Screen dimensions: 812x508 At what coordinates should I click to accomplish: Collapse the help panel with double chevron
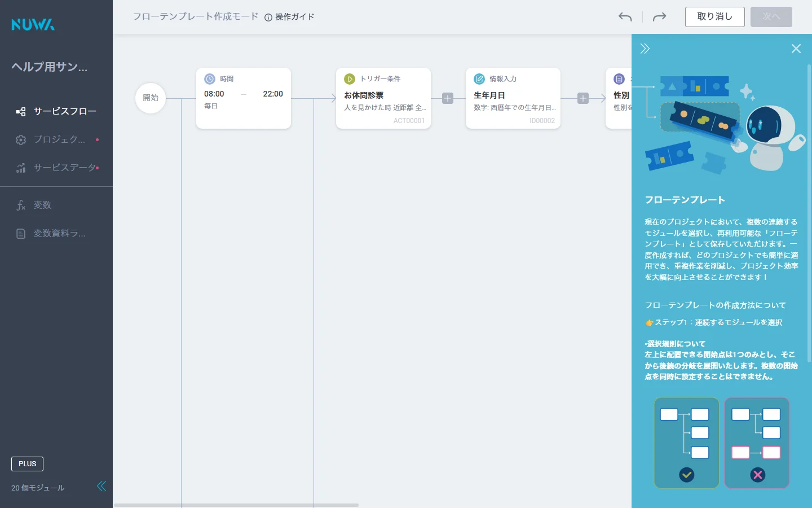[645, 49]
